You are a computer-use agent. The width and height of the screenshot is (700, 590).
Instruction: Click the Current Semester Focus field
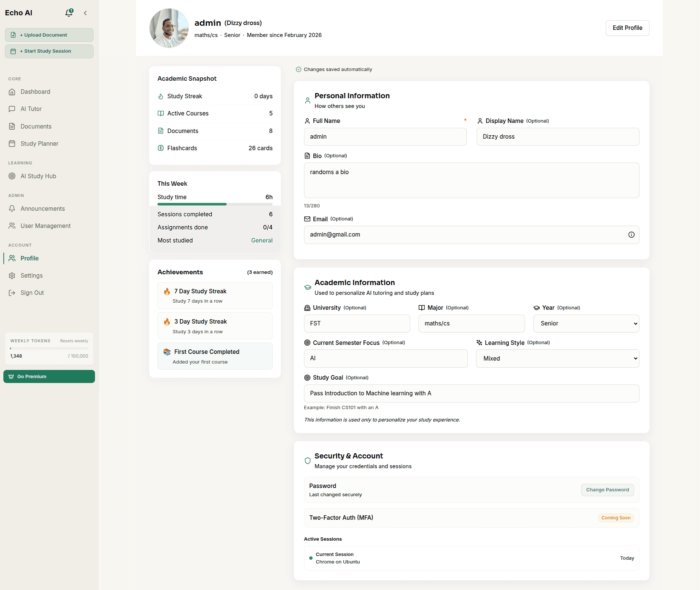coord(386,358)
